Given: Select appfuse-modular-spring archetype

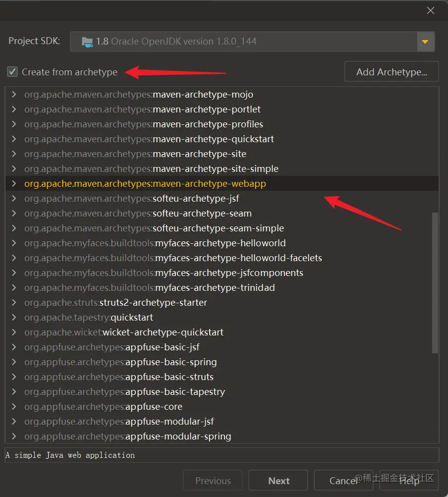Looking at the screenshot, I should click(x=128, y=437).
